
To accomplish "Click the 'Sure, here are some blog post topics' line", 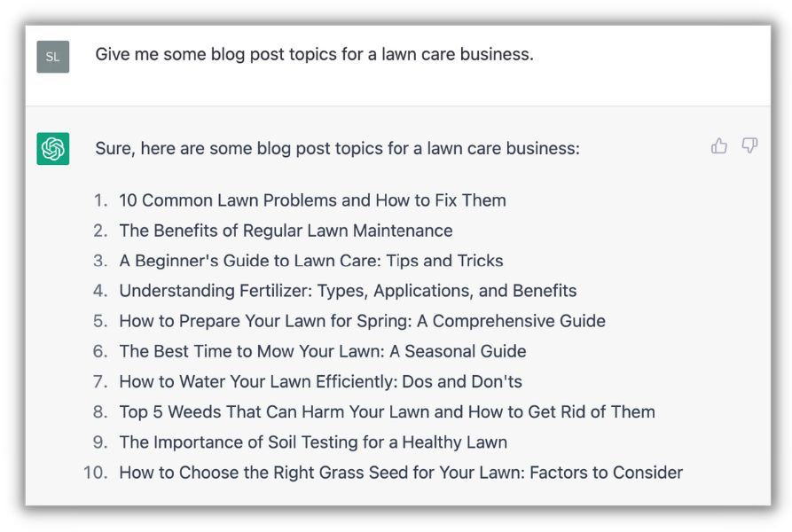I will (x=337, y=148).
